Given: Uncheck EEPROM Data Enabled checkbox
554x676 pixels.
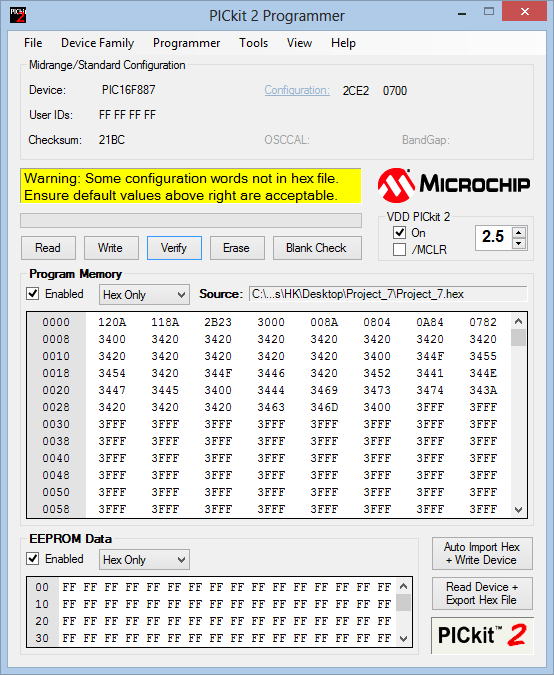Looking at the screenshot, I should (x=33, y=559).
